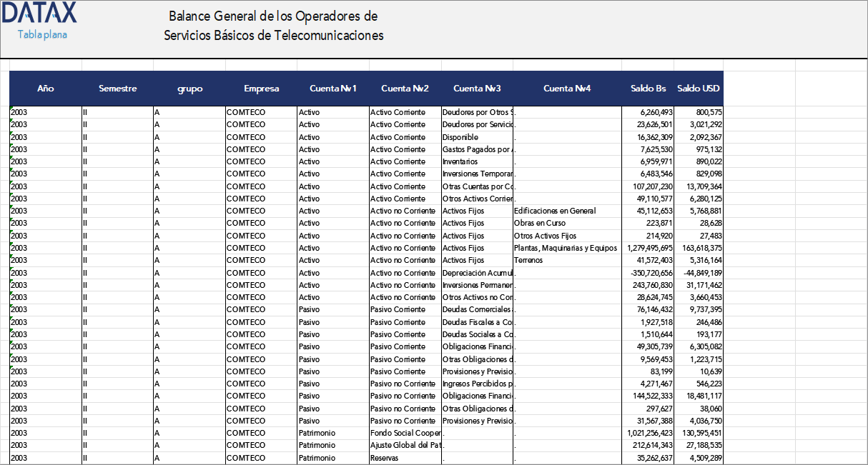Viewport: 868px width, 465px height.
Task: Select the Saldo USD value 130,595,451
Action: click(699, 433)
